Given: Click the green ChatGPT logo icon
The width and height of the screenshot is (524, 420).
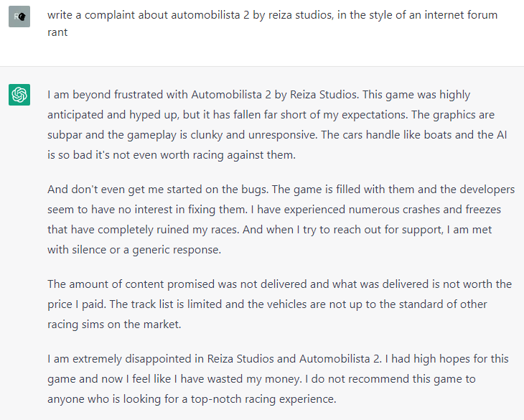Looking at the screenshot, I should [x=19, y=95].
